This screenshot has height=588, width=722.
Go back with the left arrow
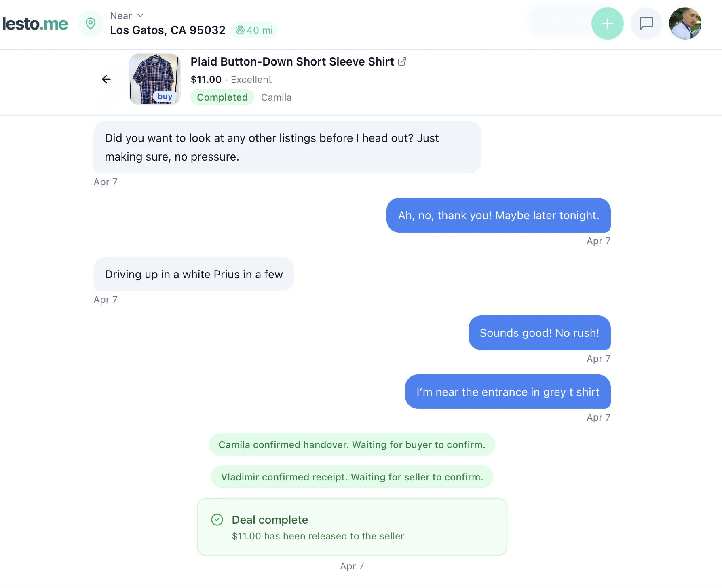[106, 79]
